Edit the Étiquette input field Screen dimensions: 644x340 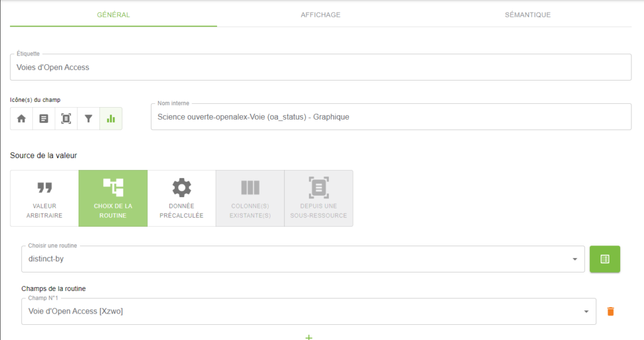(x=321, y=67)
